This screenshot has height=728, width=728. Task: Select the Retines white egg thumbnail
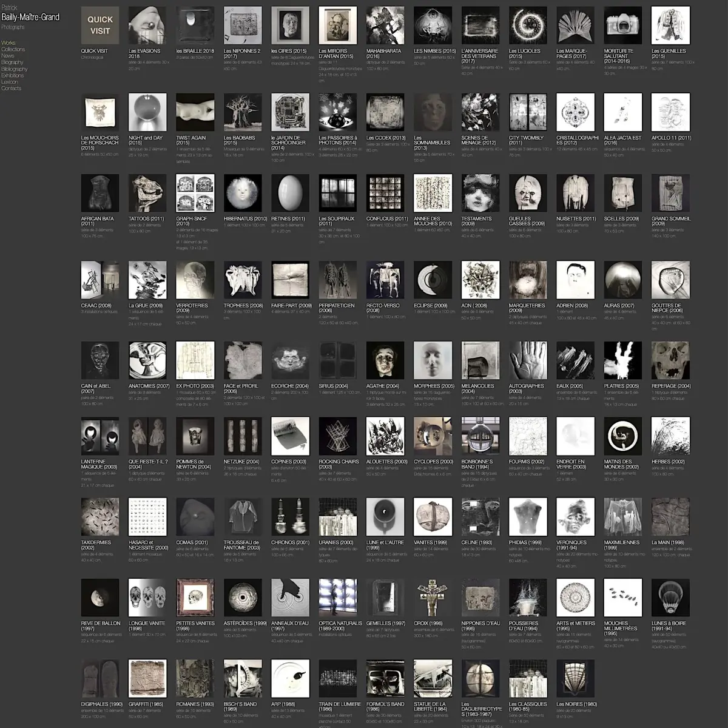[x=290, y=193]
